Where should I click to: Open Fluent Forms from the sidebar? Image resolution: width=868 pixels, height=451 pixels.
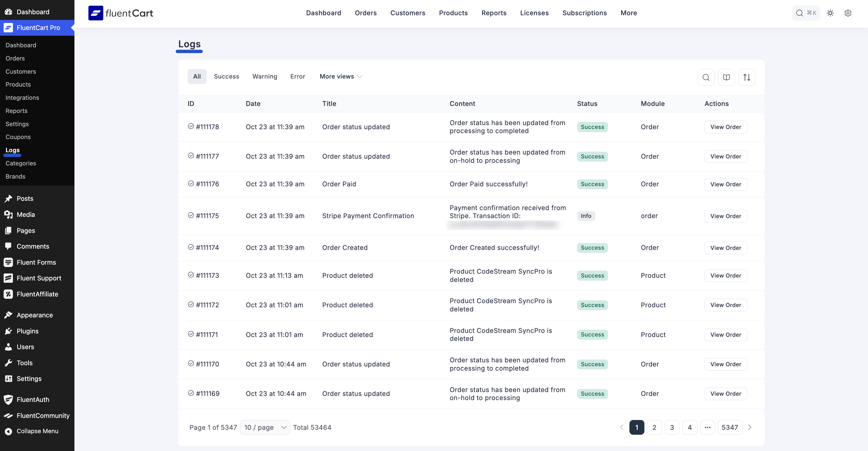click(36, 262)
